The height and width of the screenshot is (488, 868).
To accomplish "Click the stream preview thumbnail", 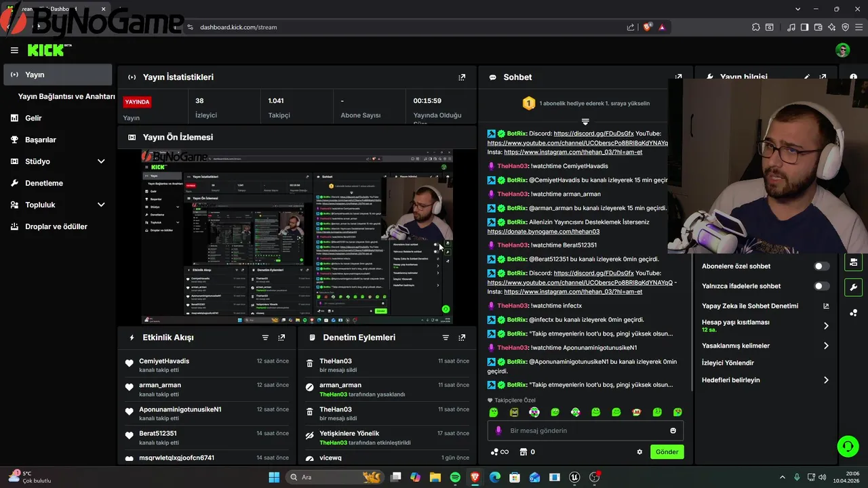I will 297,237.
